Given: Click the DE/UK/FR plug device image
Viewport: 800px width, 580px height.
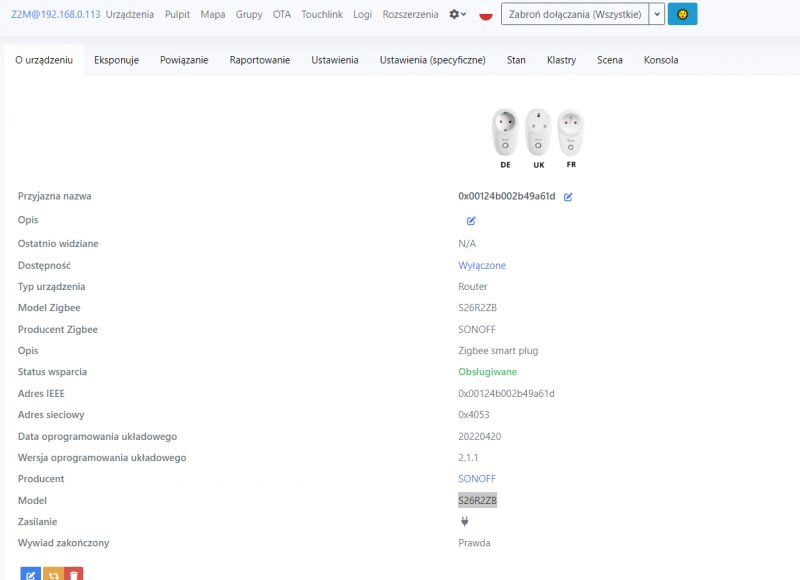Looking at the screenshot, I should pyautogui.click(x=538, y=138).
